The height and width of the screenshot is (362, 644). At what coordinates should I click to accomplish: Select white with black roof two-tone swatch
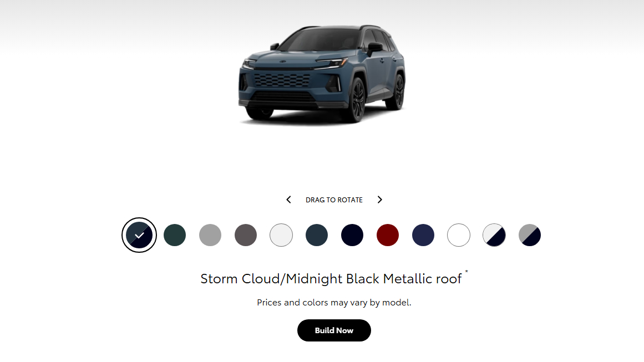[494, 235]
